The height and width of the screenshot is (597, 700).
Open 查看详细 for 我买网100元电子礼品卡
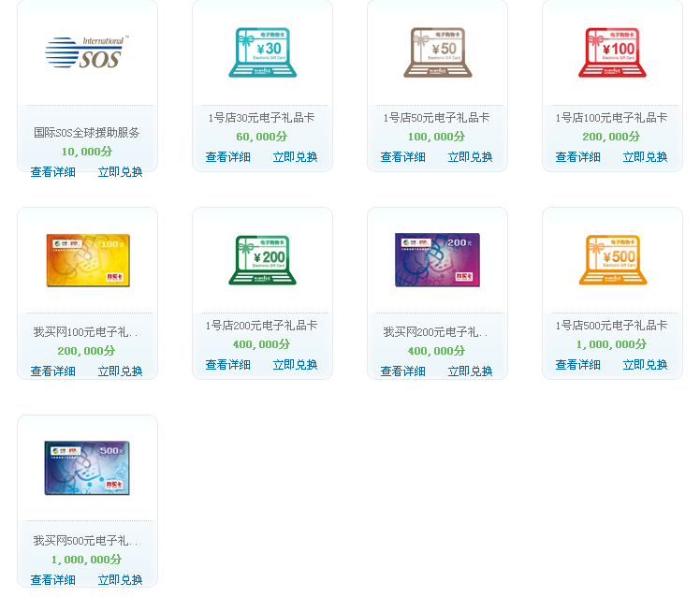click(52, 371)
